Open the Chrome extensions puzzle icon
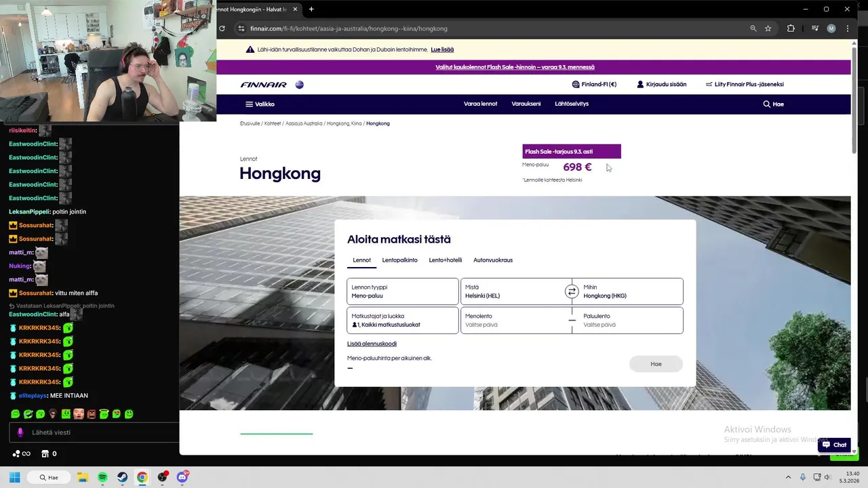The height and width of the screenshot is (488, 868). tap(791, 28)
